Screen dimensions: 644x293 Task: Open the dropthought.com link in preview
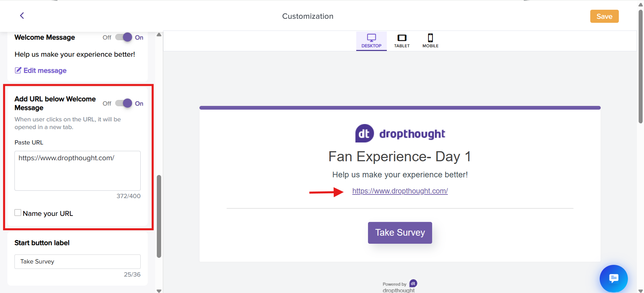pos(400,191)
